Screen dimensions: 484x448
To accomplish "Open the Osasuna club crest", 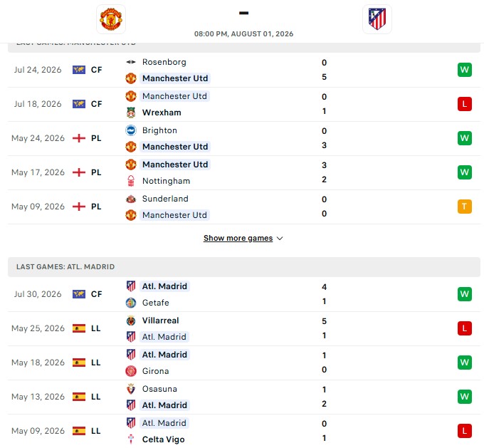I will [x=131, y=389].
